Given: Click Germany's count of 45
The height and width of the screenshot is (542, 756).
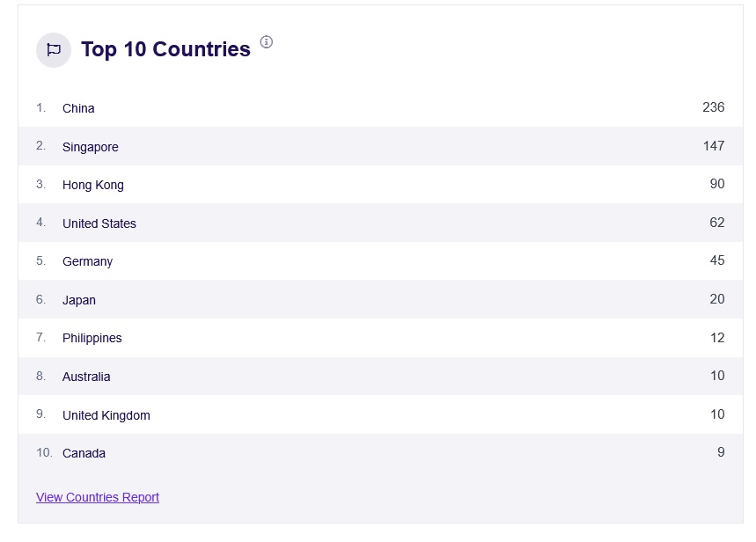Looking at the screenshot, I should 716,260.
